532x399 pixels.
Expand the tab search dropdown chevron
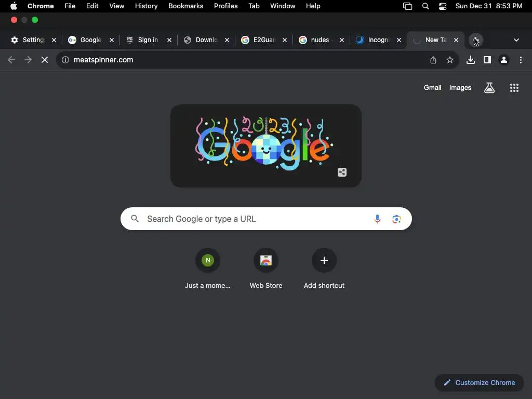coord(516,40)
